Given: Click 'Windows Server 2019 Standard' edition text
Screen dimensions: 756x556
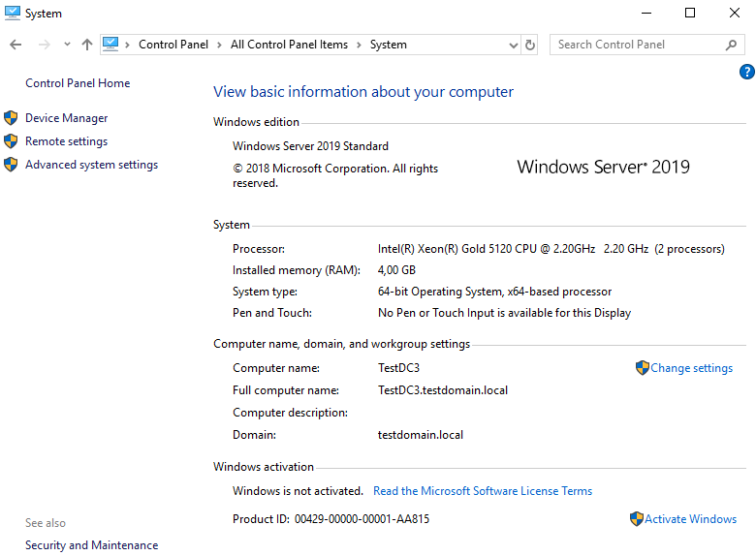Looking at the screenshot, I should tap(310, 146).
